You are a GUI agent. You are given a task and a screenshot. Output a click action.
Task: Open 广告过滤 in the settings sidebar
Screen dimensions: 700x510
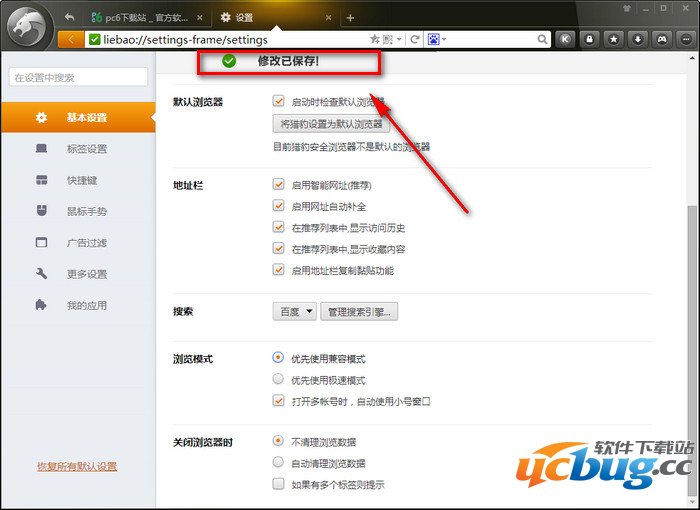point(86,242)
